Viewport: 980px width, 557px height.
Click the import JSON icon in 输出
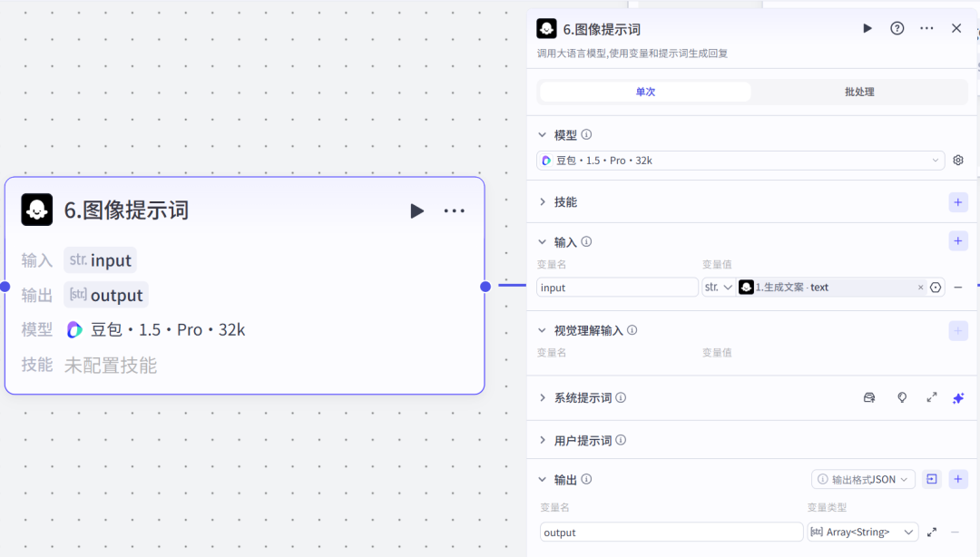point(932,480)
